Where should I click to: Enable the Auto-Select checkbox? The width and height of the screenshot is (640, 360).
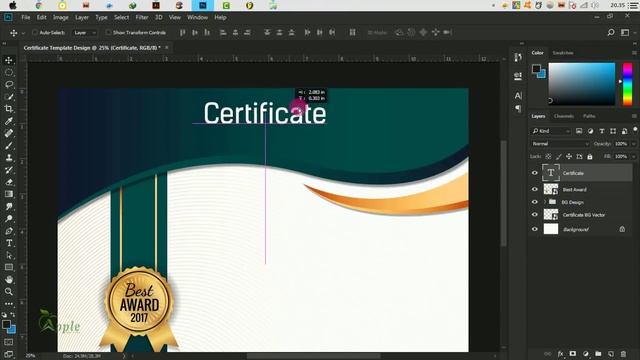[35, 32]
